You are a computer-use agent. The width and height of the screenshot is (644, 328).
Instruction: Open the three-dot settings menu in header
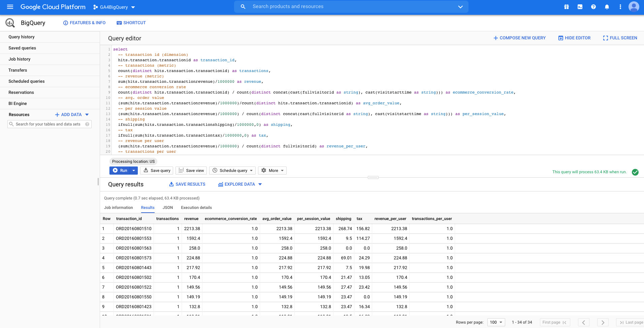click(x=620, y=7)
